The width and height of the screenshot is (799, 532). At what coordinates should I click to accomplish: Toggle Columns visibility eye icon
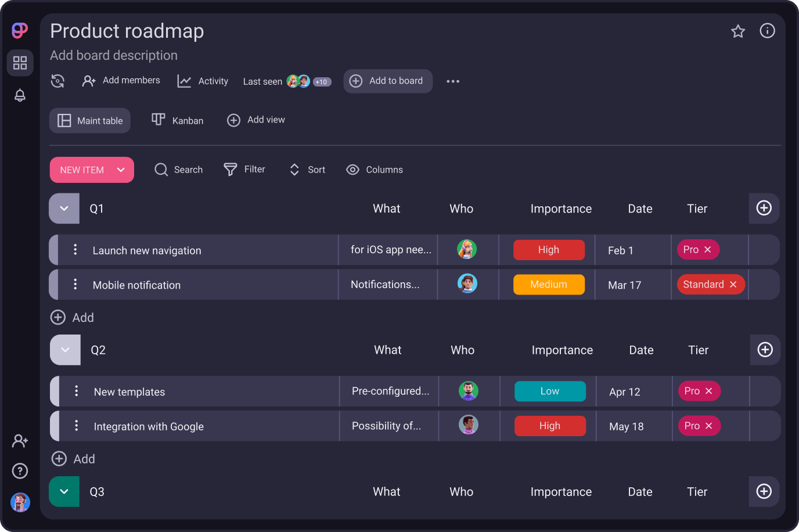coord(352,170)
